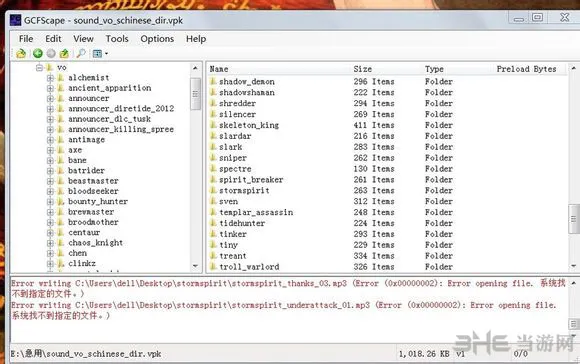This screenshot has height=364, width=580.
Task: Click the View mode toolbar icon
Action: pyautogui.click(x=97, y=54)
